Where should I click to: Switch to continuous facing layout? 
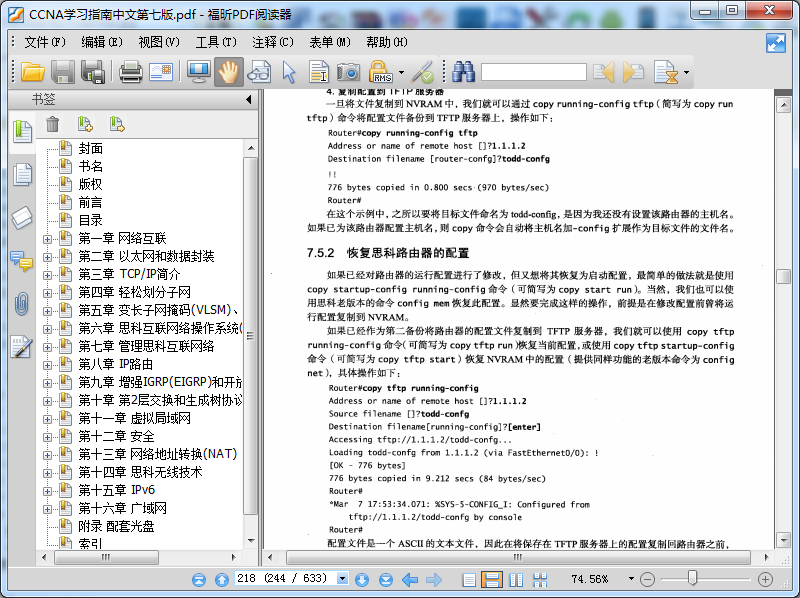[x=540, y=580]
